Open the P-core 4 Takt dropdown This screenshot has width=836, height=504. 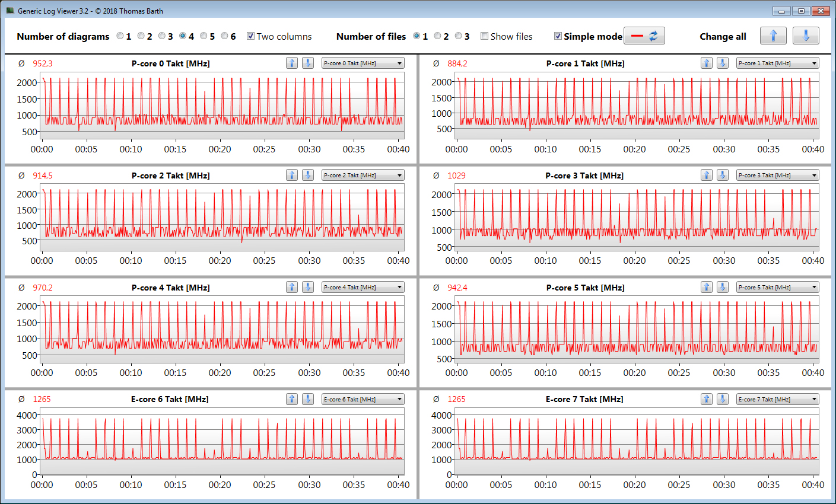click(363, 287)
